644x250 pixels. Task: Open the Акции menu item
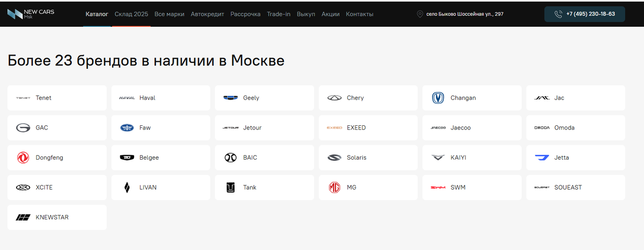331,14
